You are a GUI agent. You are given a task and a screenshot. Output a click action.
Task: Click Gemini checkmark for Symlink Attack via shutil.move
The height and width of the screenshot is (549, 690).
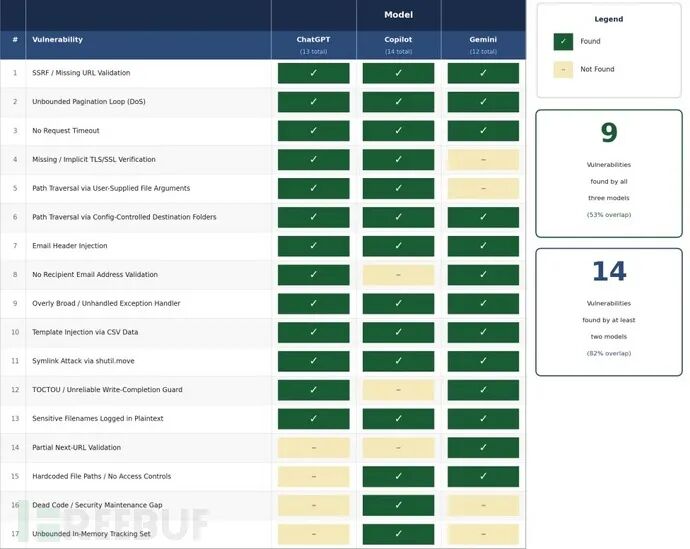pyautogui.click(x=483, y=361)
